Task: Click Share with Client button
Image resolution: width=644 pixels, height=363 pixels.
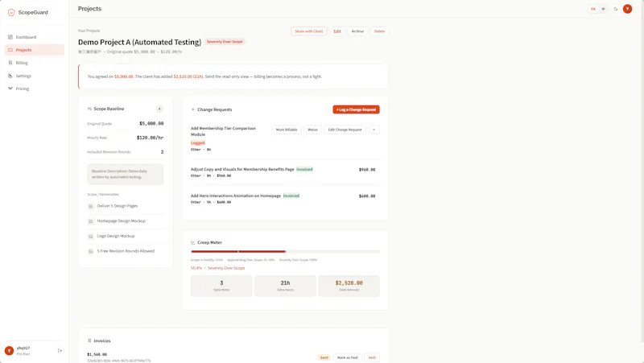Action: pyautogui.click(x=309, y=31)
